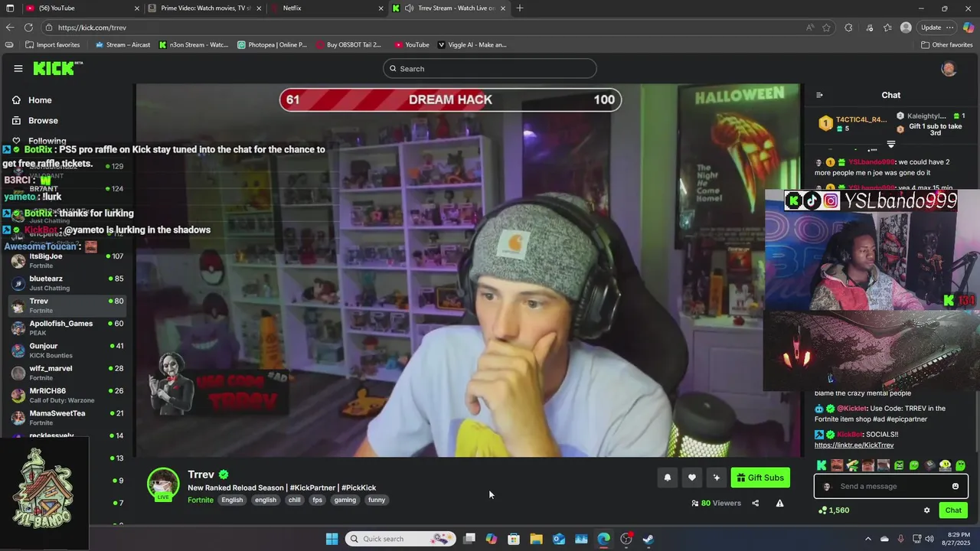The height and width of the screenshot is (551, 980).
Task: Open browser extensions puzzle icon
Action: (848, 28)
